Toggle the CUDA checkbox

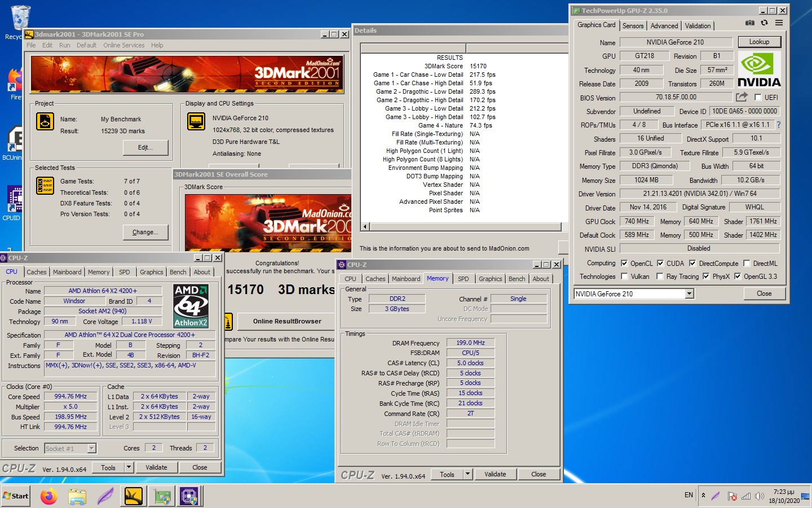coord(660,263)
